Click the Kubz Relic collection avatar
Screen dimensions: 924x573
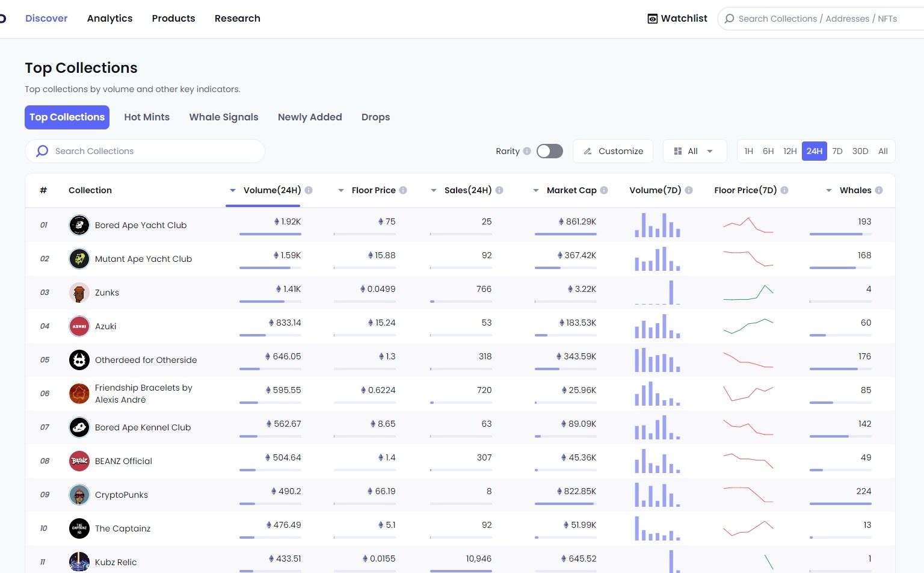pos(79,562)
